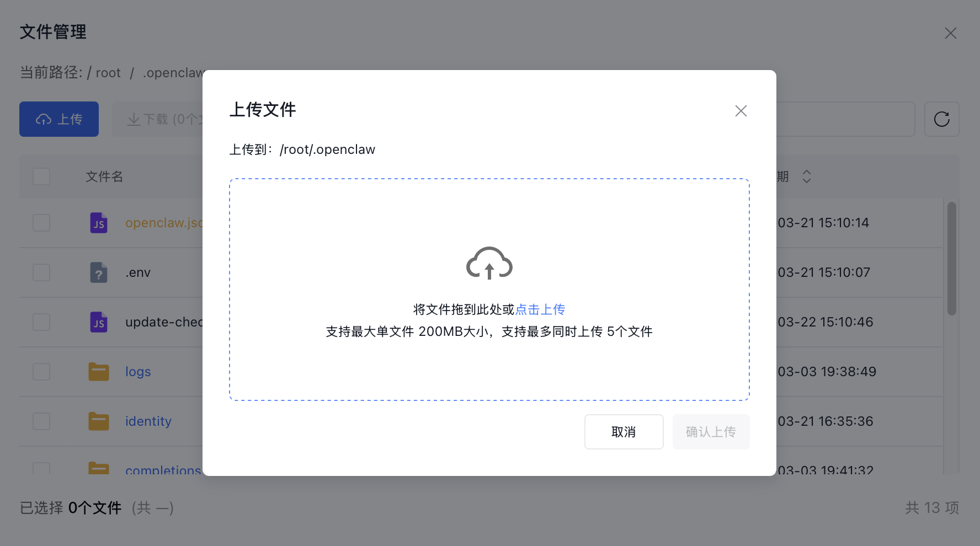Toggle the select-all checkbox in header
This screenshot has width=980, height=546.
coord(41,176)
